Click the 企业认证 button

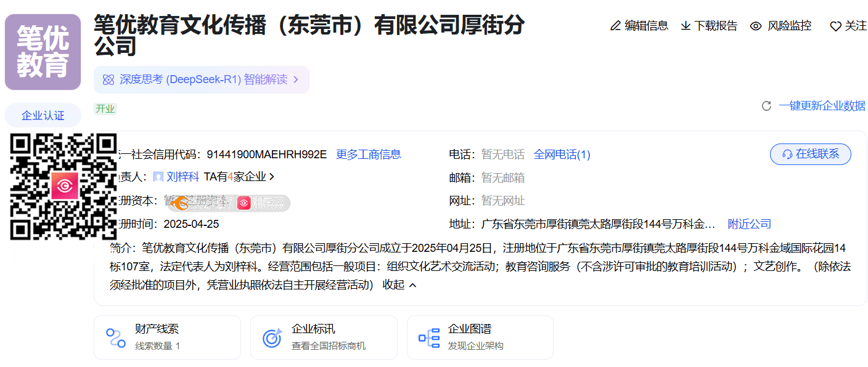[x=43, y=116]
